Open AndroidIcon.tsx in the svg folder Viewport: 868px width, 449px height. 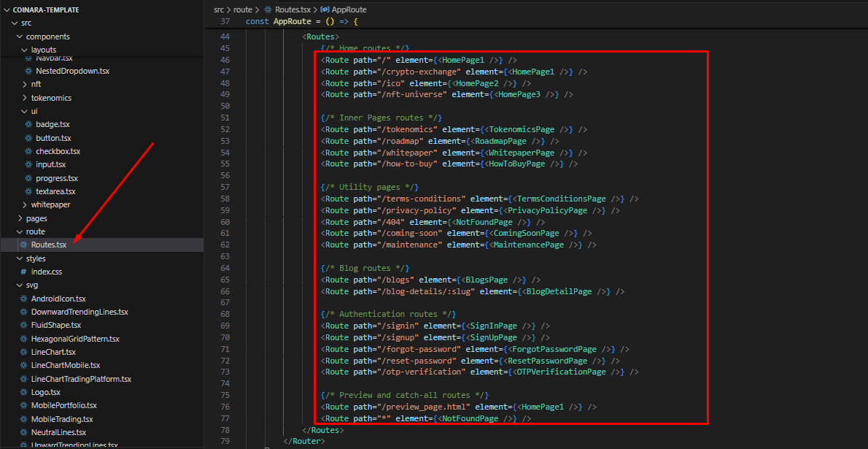click(x=58, y=298)
